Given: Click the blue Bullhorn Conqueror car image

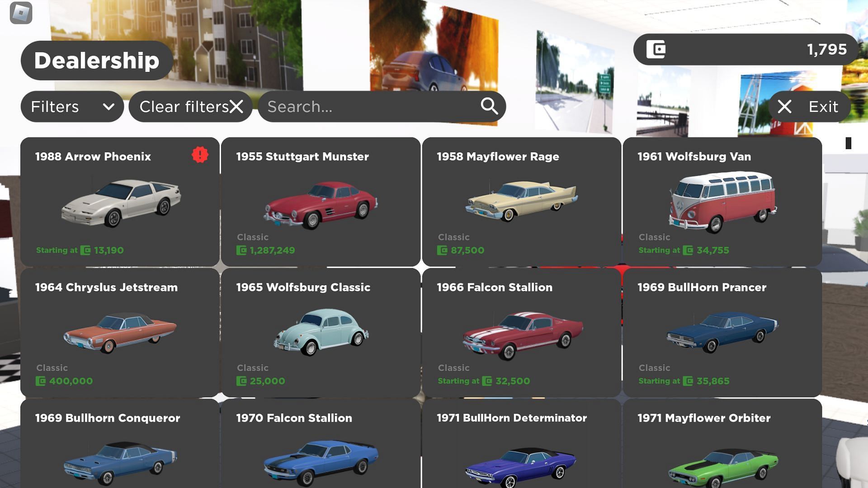Looking at the screenshot, I should pos(120,464).
